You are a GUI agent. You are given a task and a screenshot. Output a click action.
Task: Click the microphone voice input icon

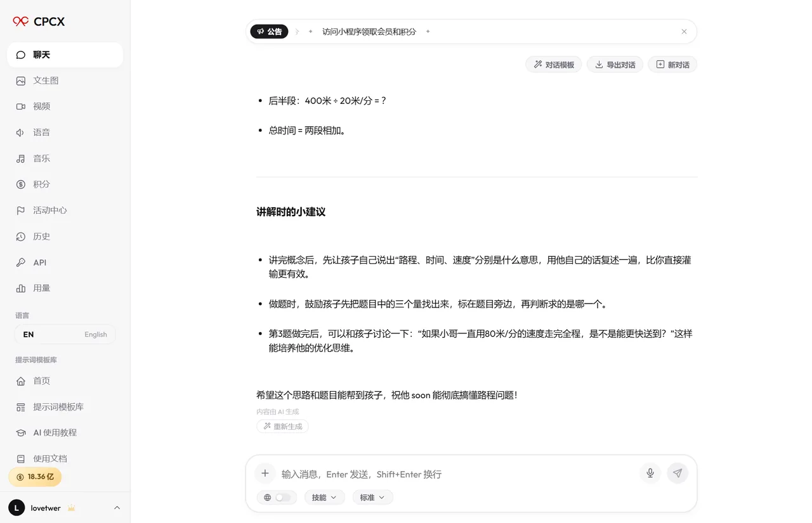[x=650, y=473]
